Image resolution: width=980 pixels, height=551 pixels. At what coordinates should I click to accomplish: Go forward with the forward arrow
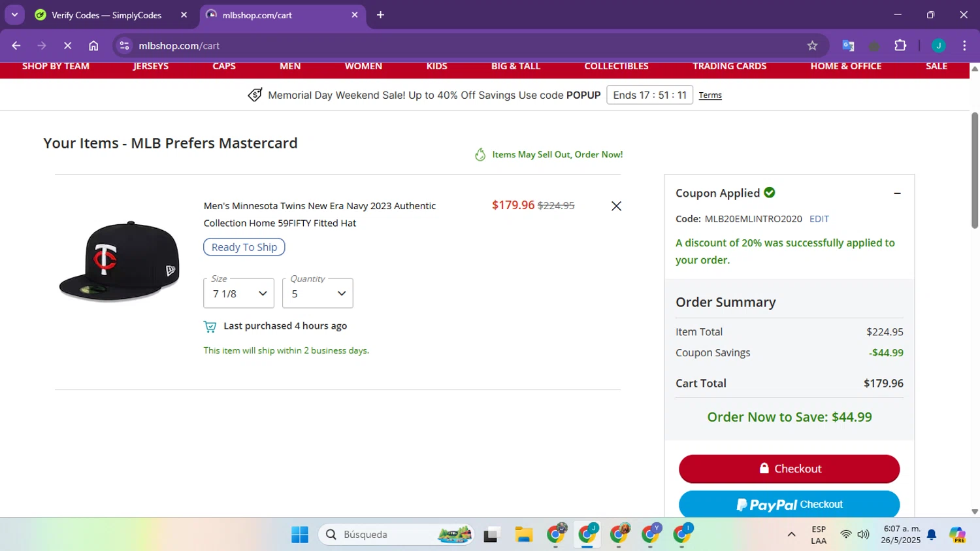42,46
